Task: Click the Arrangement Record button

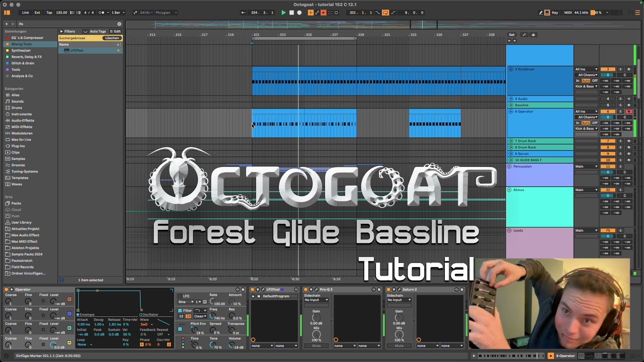Action: click(x=299, y=13)
